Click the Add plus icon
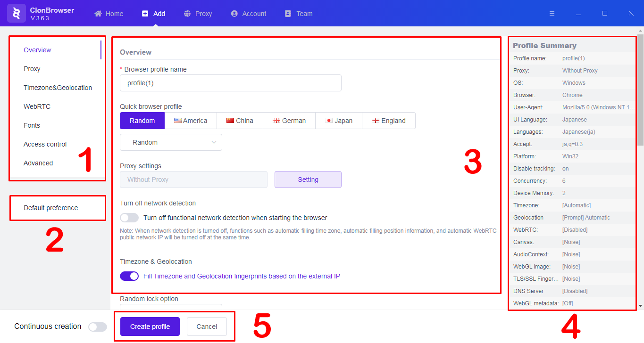The image size is (644, 343). click(x=145, y=14)
